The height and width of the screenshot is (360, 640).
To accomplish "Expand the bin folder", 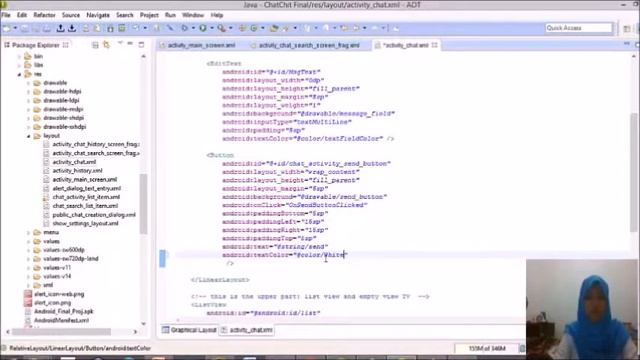I will [x=19, y=56].
